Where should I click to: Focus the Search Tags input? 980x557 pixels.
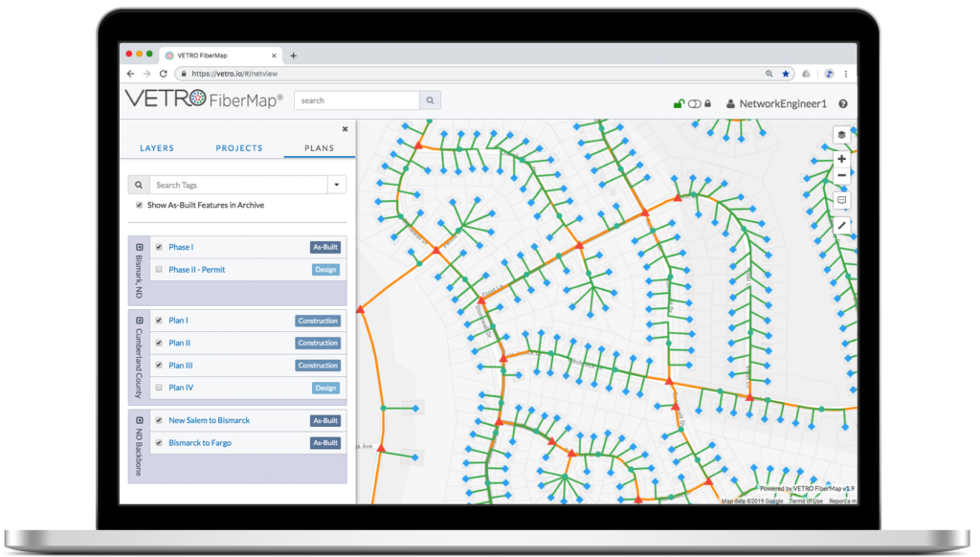pyautogui.click(x=238, y=185)
